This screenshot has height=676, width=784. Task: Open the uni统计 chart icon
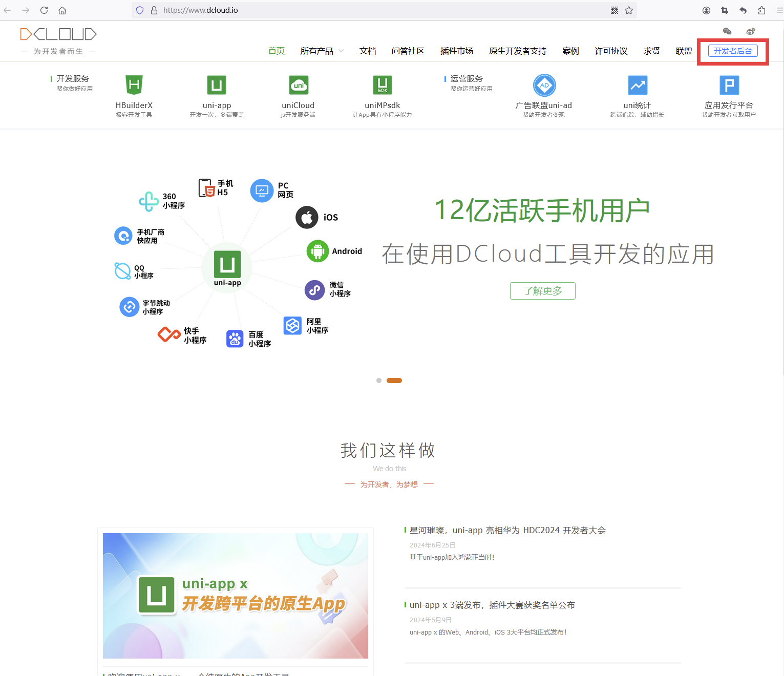coord(638,85)
